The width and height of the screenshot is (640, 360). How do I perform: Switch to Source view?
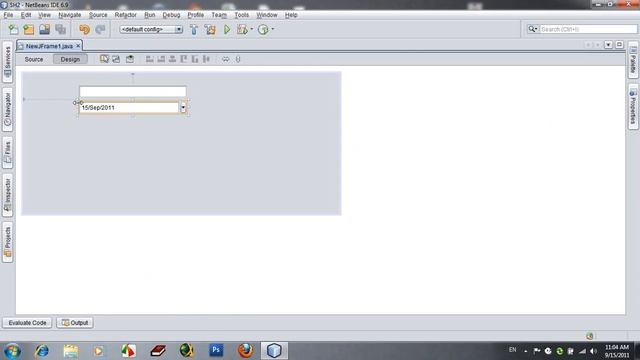33,60
